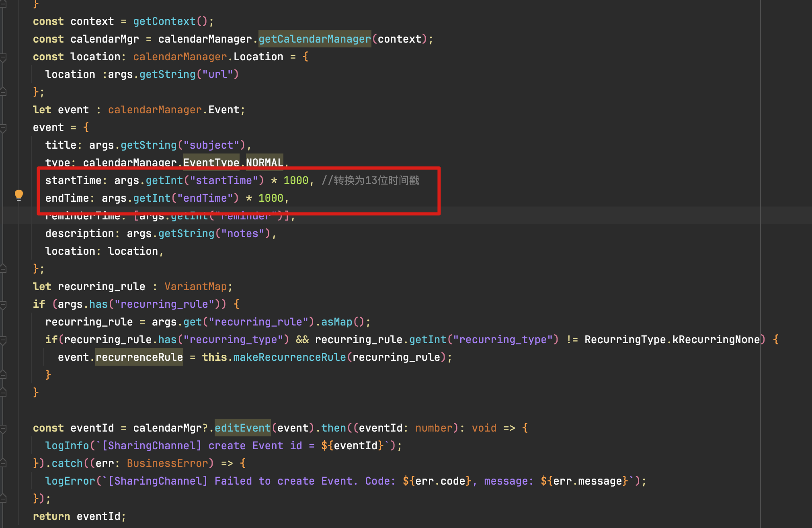Collapse the inner if recurring_type block
The width and height of the screenshot is (812, 528).
tap(3, 340)
